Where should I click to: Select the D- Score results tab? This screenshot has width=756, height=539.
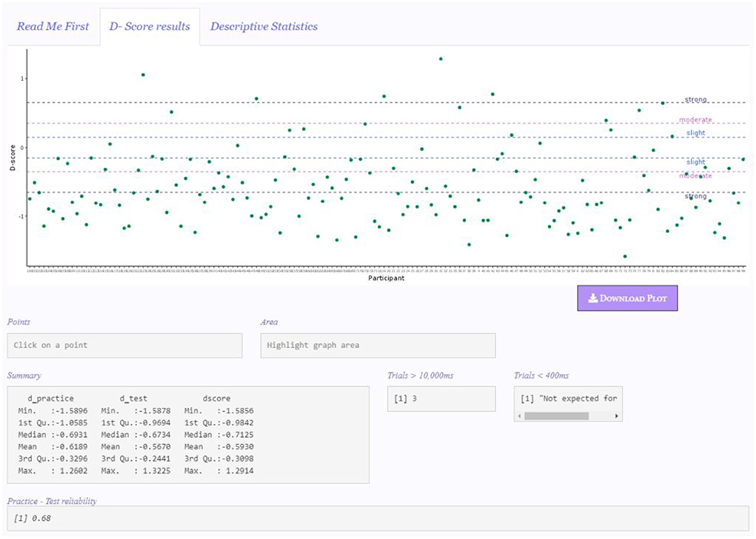click(150, 26)
